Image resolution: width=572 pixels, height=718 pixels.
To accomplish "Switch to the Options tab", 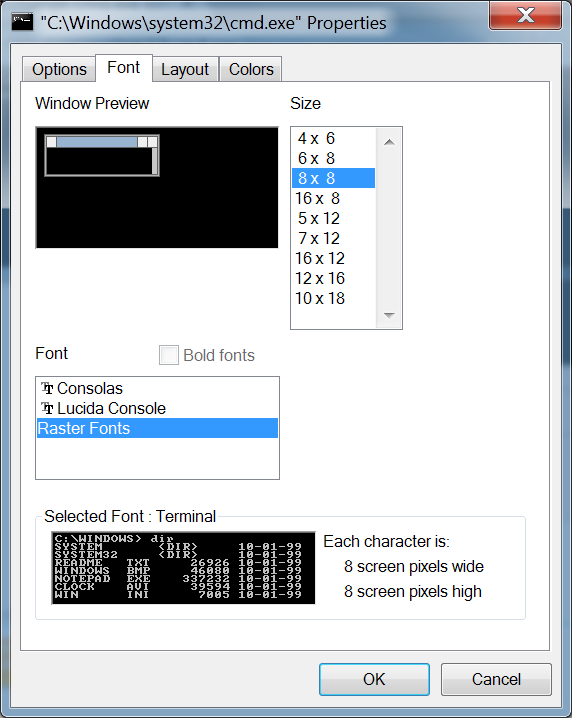I will tap(59, 69).
